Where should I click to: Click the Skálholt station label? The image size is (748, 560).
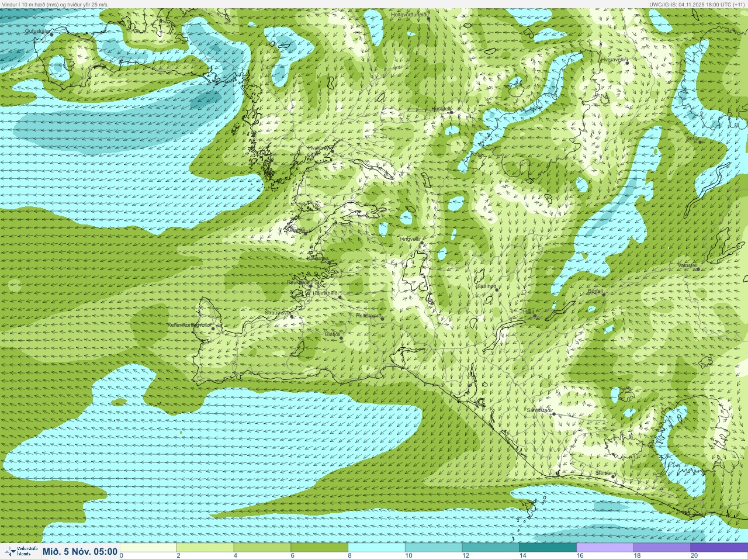pos(487,286)
